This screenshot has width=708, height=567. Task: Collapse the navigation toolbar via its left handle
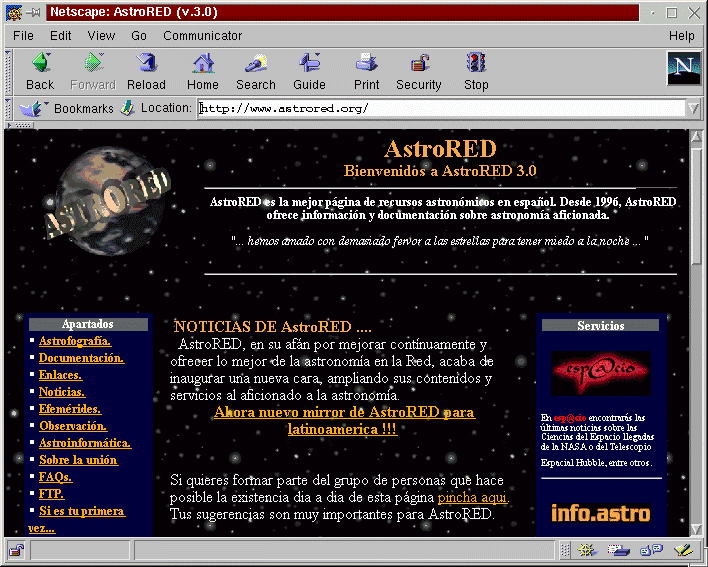point(9,71)
